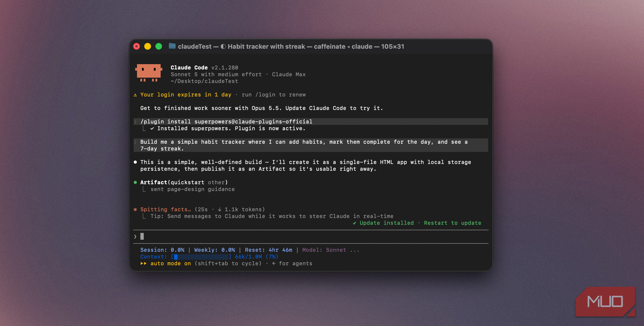
Task: Click the path '~/Desktop/claudeTest'
Action: click(204, 81)
